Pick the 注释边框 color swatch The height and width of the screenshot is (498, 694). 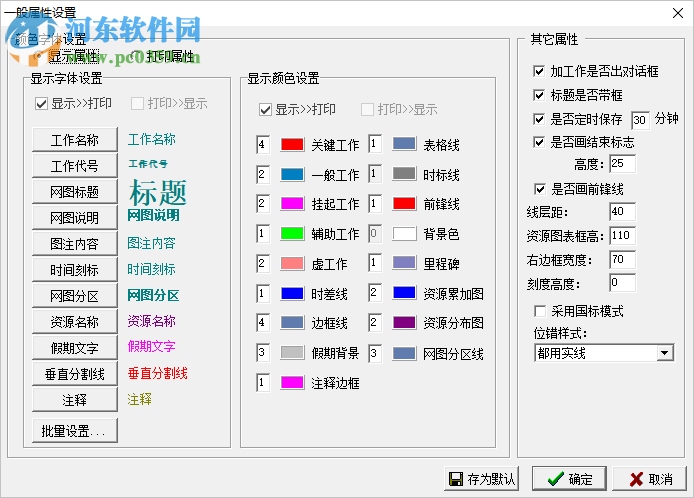(292, 382)
